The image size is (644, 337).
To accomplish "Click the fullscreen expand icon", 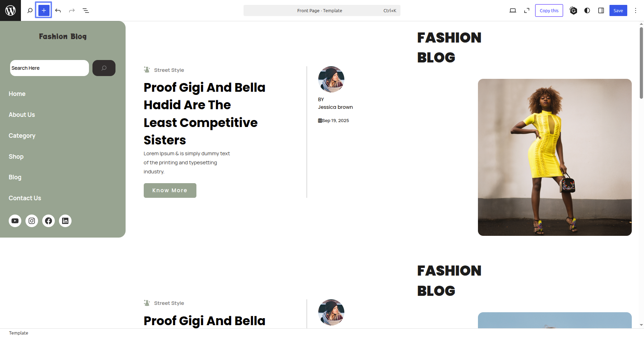I will 527,10.
